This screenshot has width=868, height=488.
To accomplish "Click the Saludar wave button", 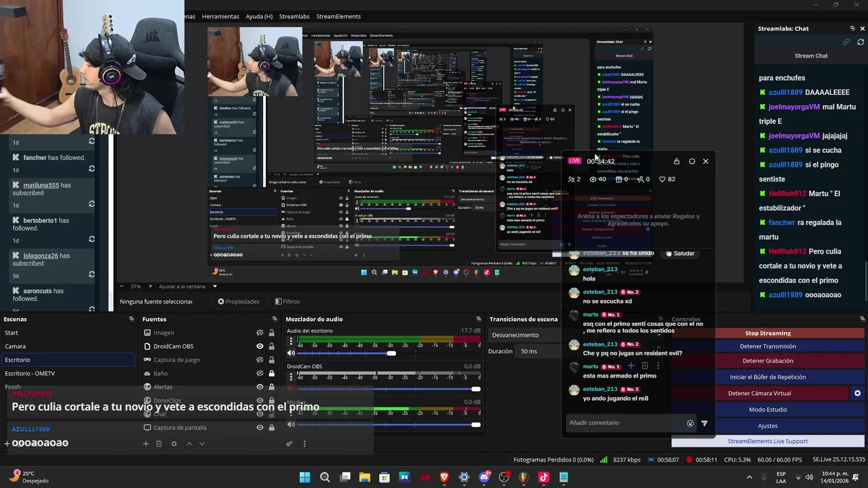I will coord(679,253).
